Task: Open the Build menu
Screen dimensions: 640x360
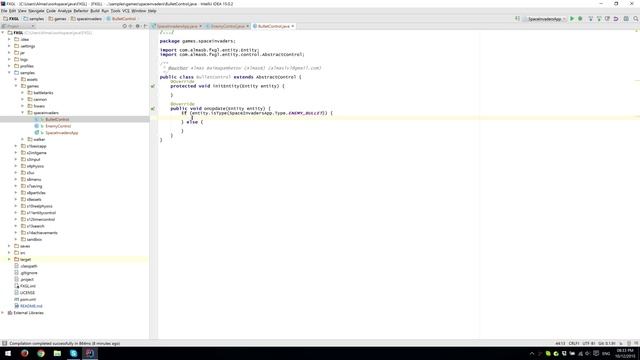Action: [95, 11]
